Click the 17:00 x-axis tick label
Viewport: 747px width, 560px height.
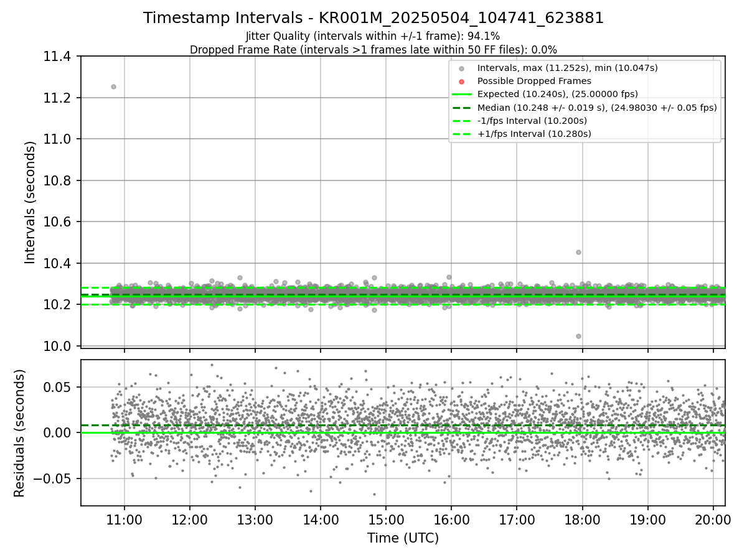pos(517,520)
